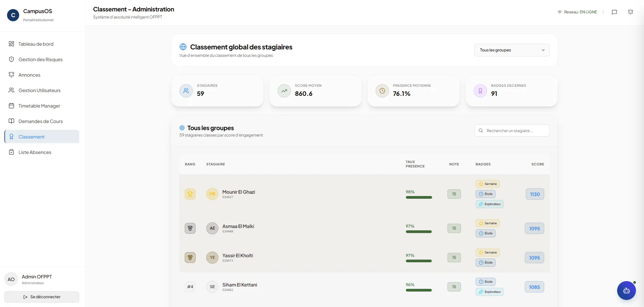Screen dimensions: 644x307
Task: Click the ME avatar of Mounir El Ghazi
Action: tap(212, 194)
